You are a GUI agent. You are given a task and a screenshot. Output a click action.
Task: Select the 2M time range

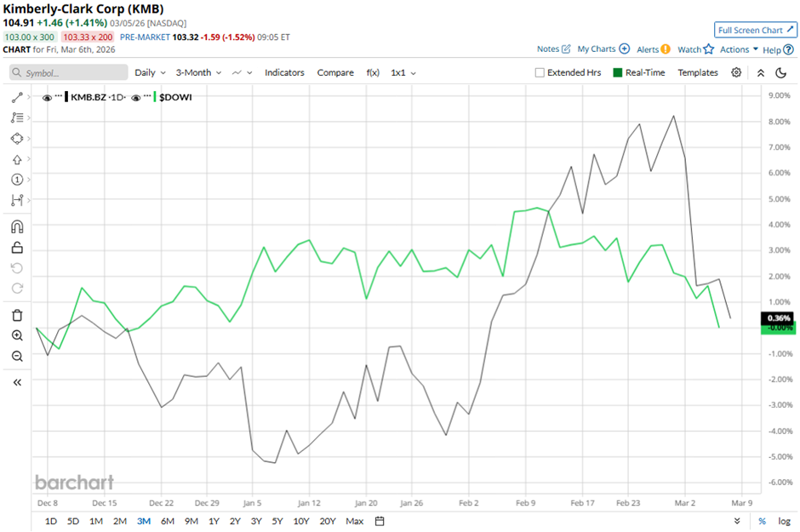[120, 521]
